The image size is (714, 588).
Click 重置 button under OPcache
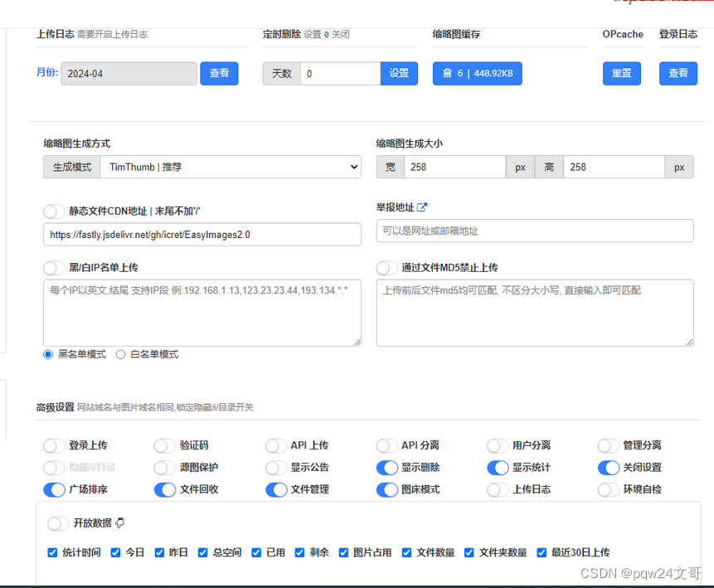(x=622, y=73)
